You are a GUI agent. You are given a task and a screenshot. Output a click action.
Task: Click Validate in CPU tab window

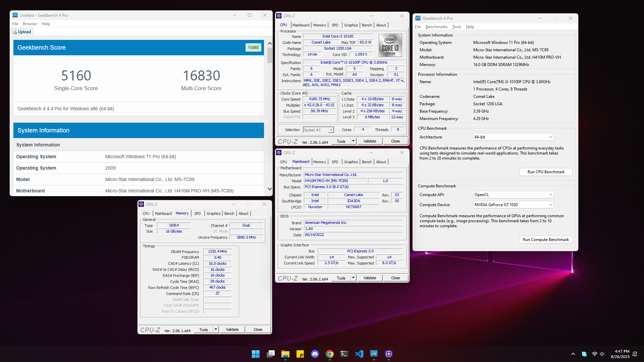point(370,141)
